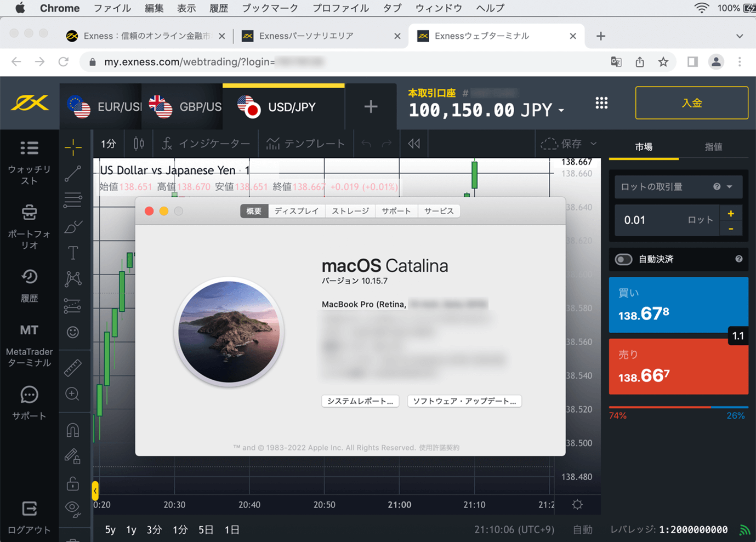This screenshot has height=542, width=756.
Task: Switch to the EUR/USD instrument tab
Action: pyautogui.click(x=101, y=106)
